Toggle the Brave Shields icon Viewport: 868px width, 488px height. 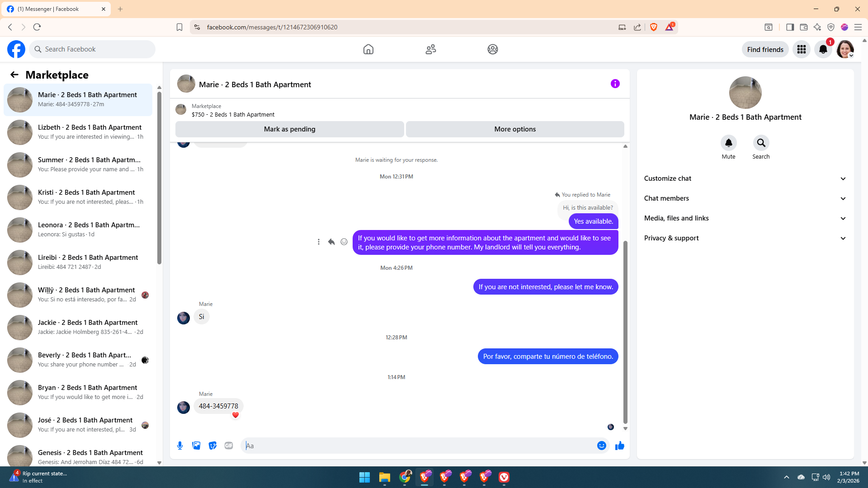pos(654,27)
